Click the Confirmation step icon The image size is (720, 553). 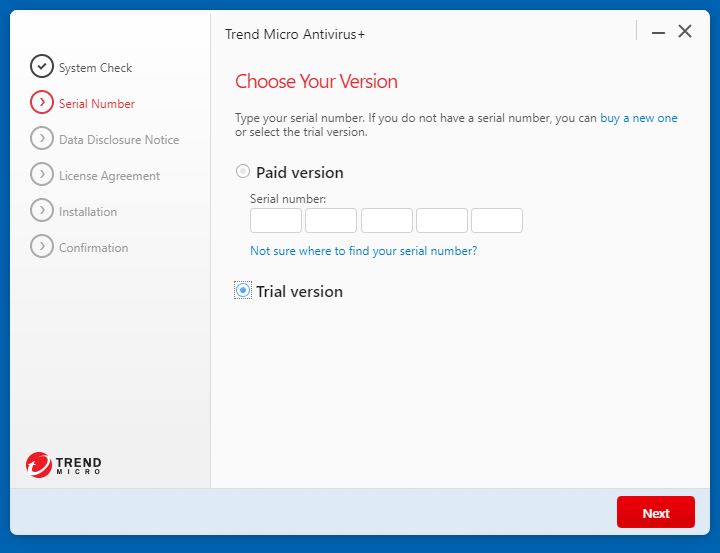pos(42,246)
